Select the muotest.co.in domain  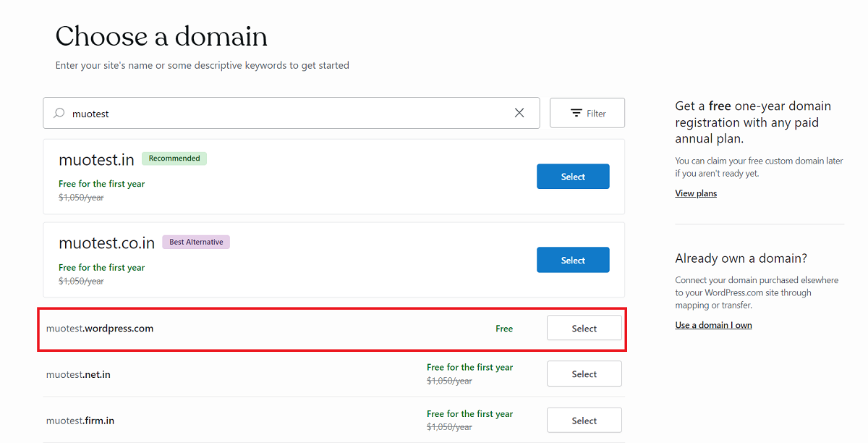click(x=573, y=259)
